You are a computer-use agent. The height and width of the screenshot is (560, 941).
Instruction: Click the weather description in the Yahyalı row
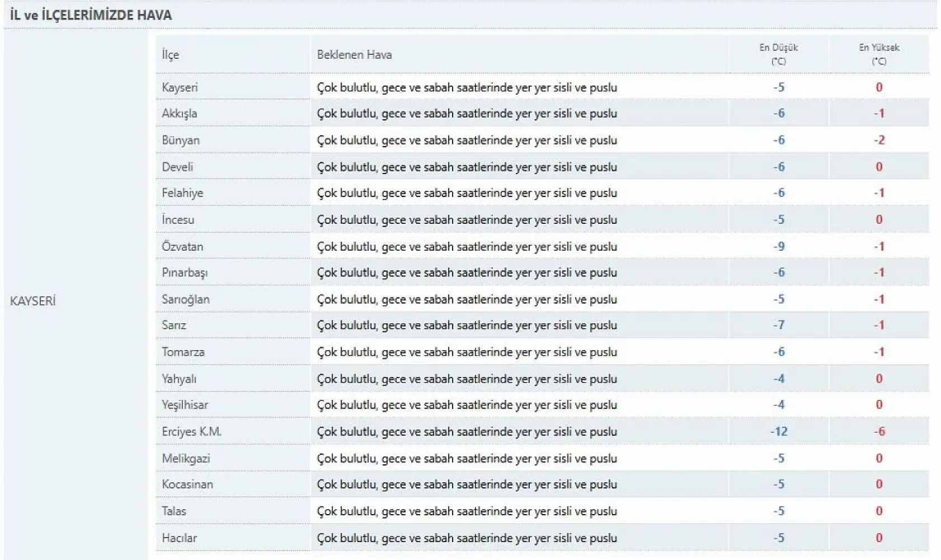[x=467, y=379]
